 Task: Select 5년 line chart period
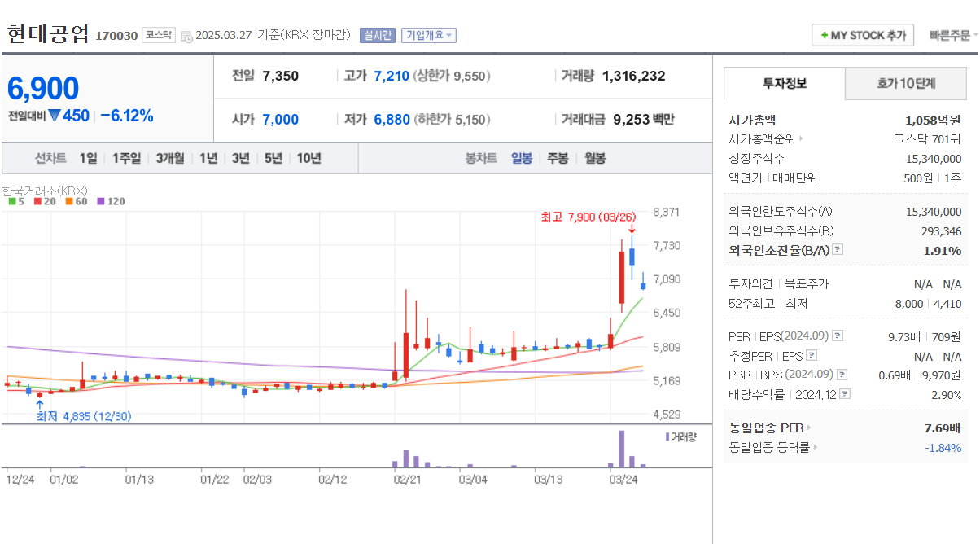click(x=273, y=158)
